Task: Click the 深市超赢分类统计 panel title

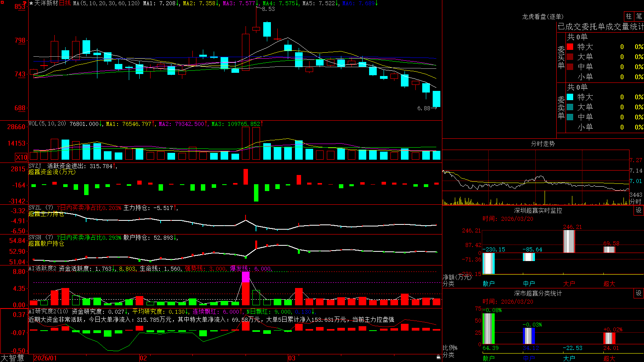Action: (538, 293)
